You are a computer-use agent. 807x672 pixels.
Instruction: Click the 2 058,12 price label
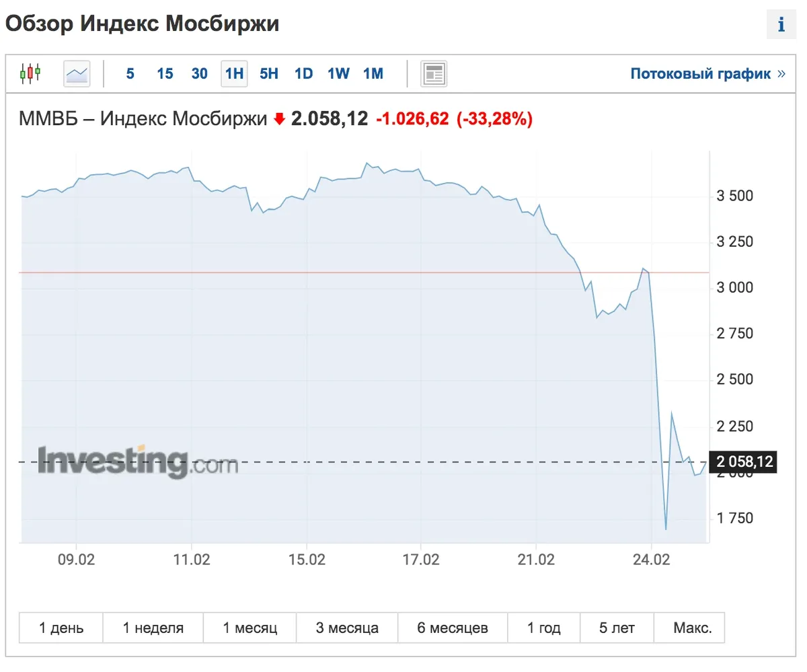744,462
